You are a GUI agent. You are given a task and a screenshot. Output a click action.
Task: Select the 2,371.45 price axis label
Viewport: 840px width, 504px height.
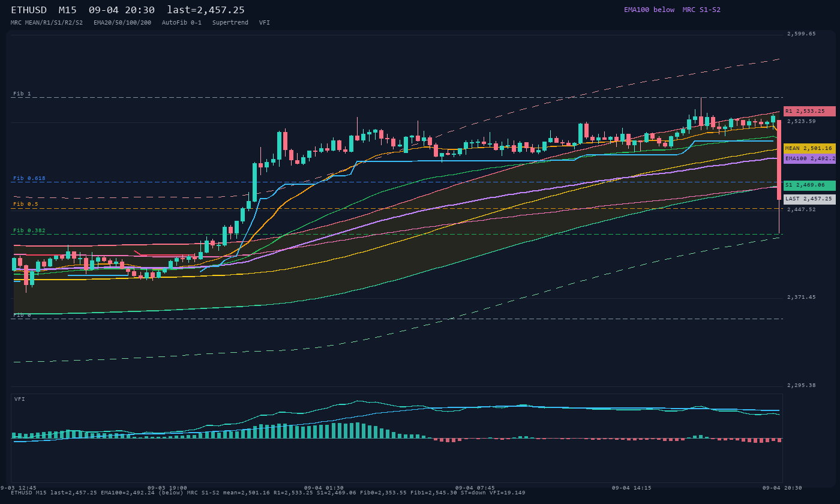[x=802, y=298]
